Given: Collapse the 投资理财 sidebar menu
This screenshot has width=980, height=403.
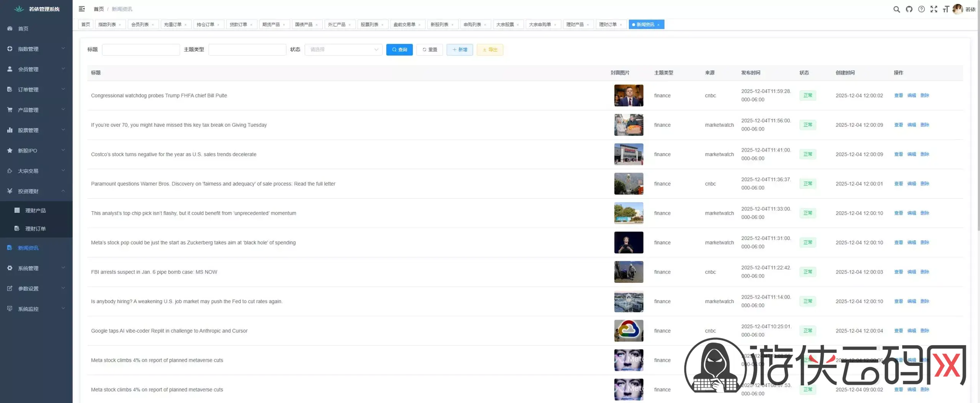Looking at the screenshot, I should [x=36, y=191].
